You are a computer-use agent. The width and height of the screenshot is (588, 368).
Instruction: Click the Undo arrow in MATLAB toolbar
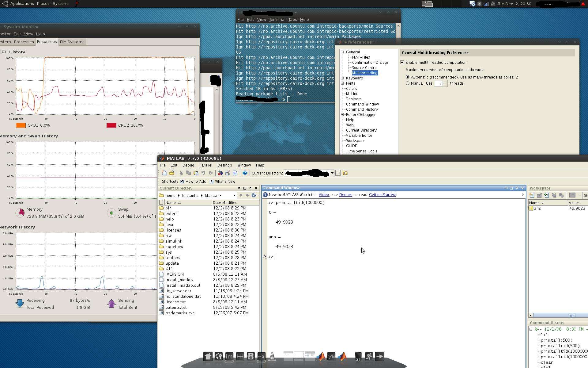click(203, 173)
